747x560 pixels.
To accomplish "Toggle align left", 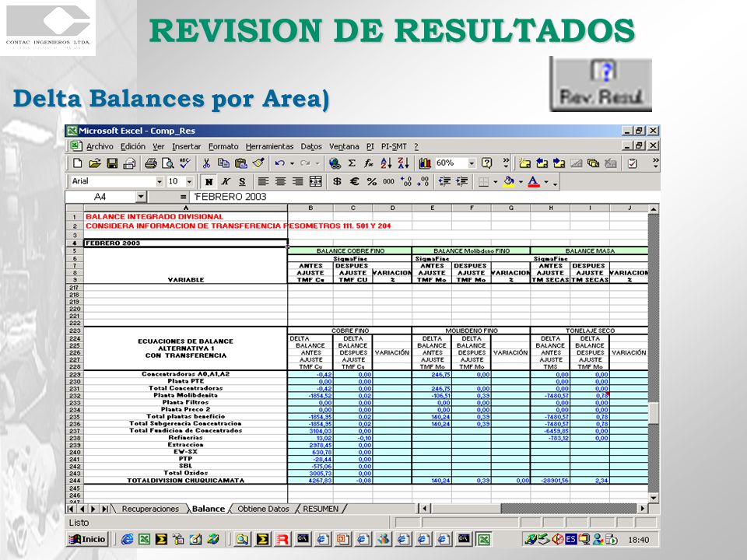I will [264, 181].
